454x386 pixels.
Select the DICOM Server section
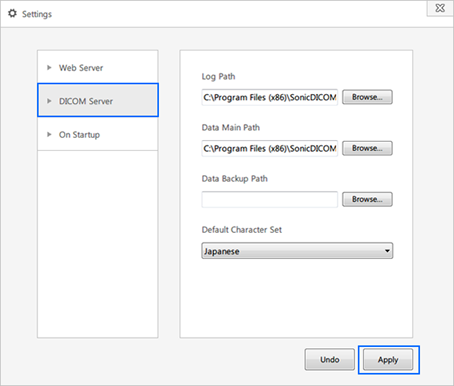point(98,100)
